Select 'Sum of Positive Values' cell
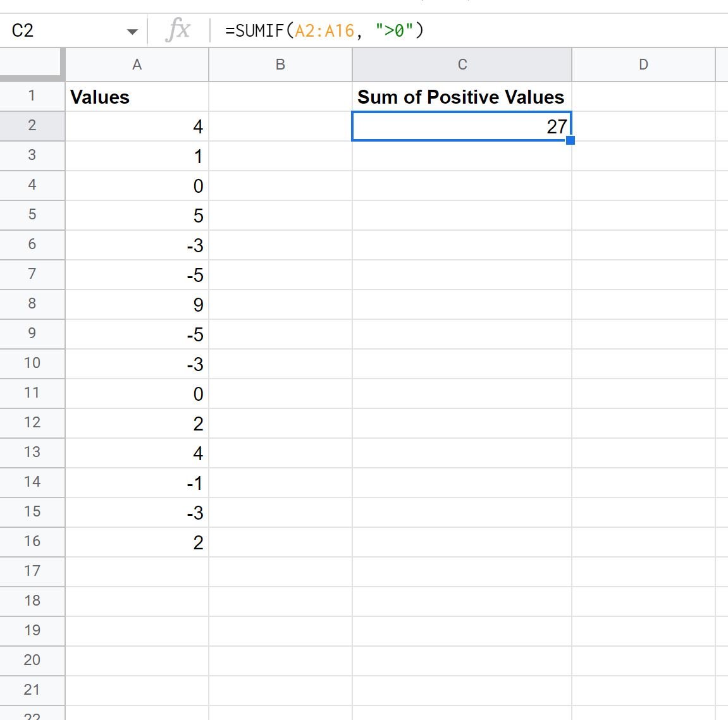 click(x=462, y=97)
